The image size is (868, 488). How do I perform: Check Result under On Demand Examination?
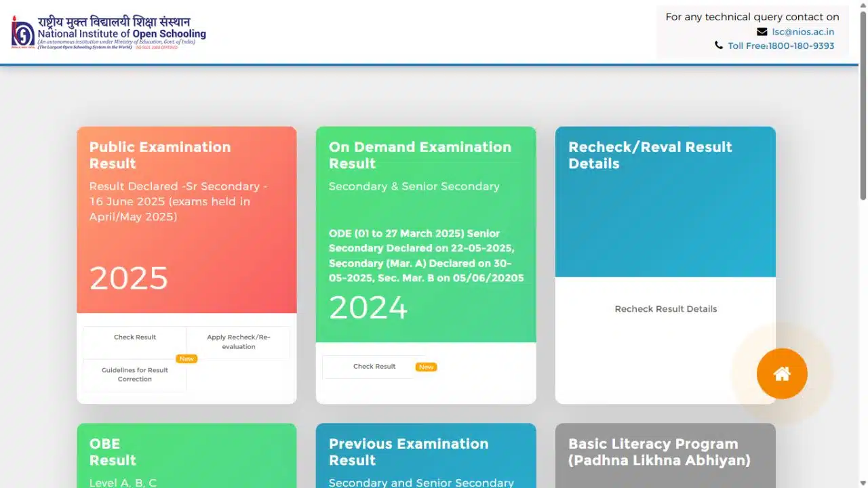coord(374,367)
